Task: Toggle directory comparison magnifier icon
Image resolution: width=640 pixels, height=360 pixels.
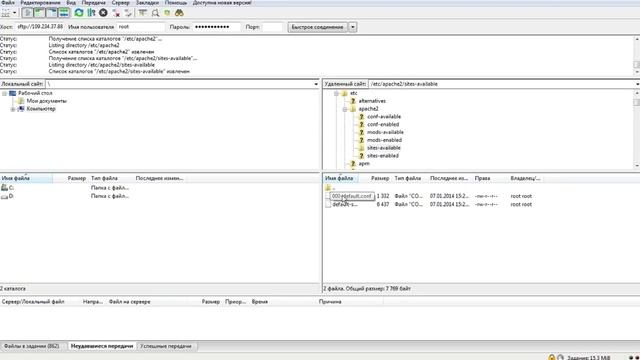Action: coord(155,13)
